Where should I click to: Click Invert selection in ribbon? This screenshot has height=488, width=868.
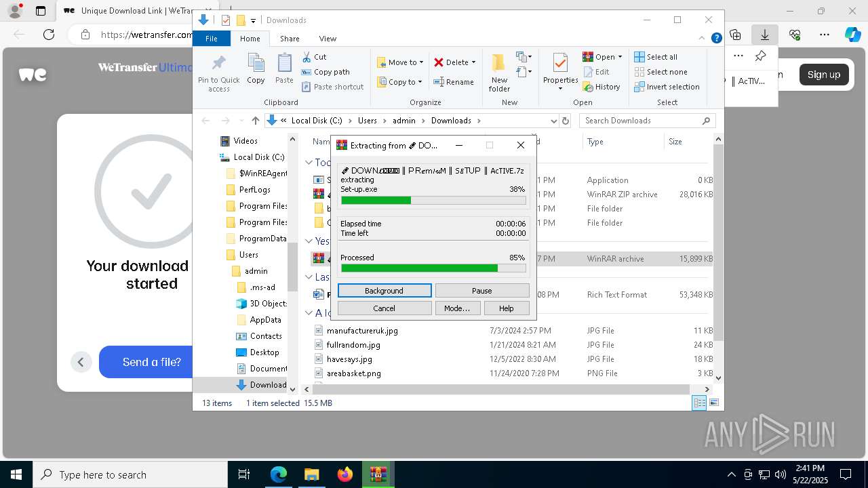pyautogui.click(x=667, y=87)
